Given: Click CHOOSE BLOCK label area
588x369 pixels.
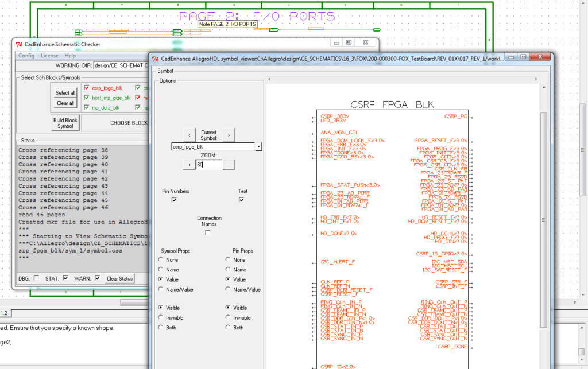Looking at the screenshot, I should click(x=129, y=123).
